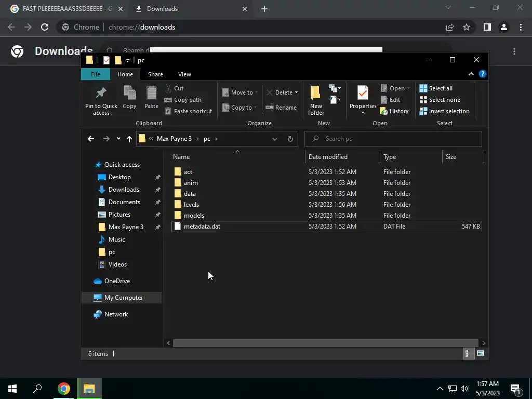Click Select all
The width and height of the screenshot is (532, 399).
click(x=436, y=88)
